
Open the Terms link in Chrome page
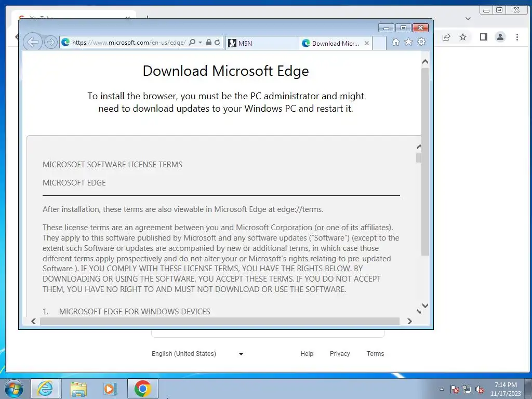[x=375, y=353]
